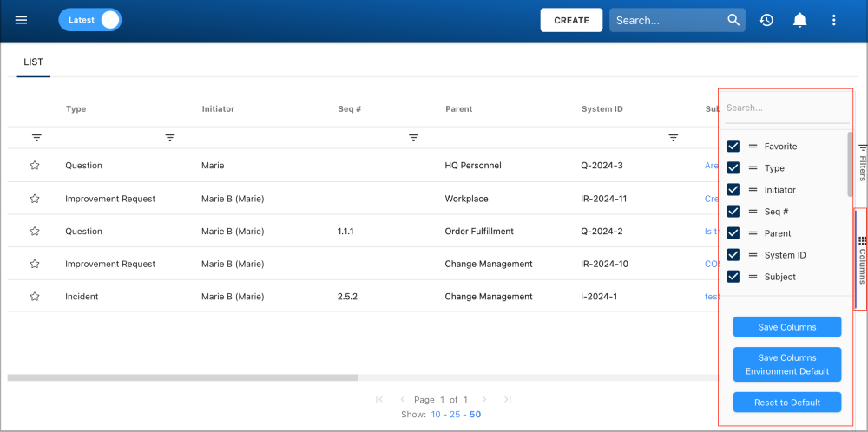The image size is (868, 432).
Task: Click the Seq # column header
Action: click(349, 109)
